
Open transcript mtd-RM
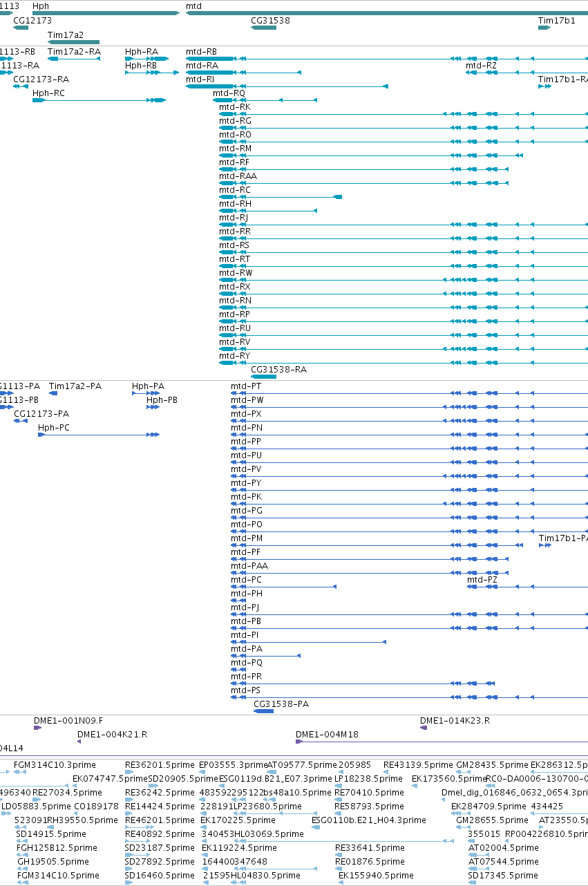(x=236, y=149)
